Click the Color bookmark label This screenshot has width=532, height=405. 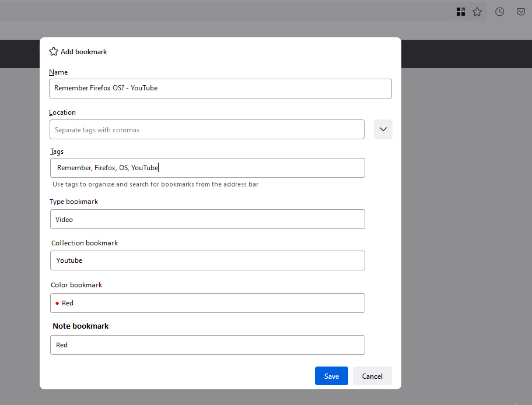click(76, 285)
